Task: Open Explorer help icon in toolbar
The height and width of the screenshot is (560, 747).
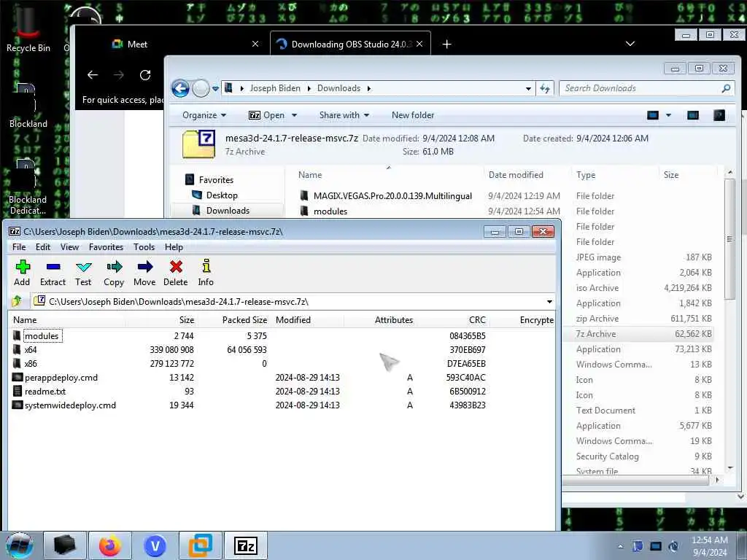Action: tap(719, 115)
